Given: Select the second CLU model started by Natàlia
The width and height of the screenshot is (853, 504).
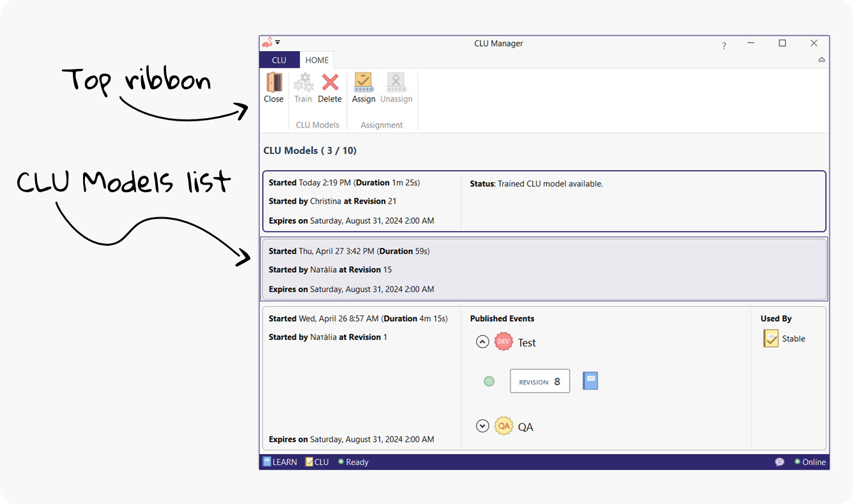Looking at the screenshot, I should (543, 269).
